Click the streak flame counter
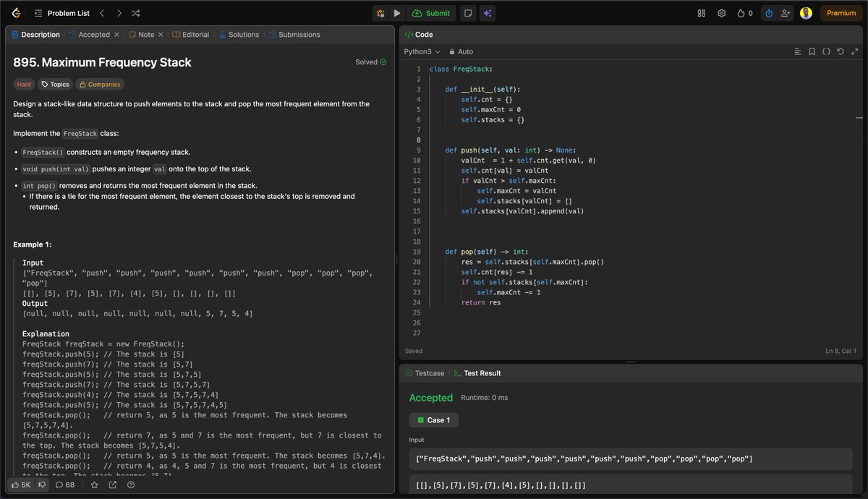The image size is (868, 499). [744, 13]
